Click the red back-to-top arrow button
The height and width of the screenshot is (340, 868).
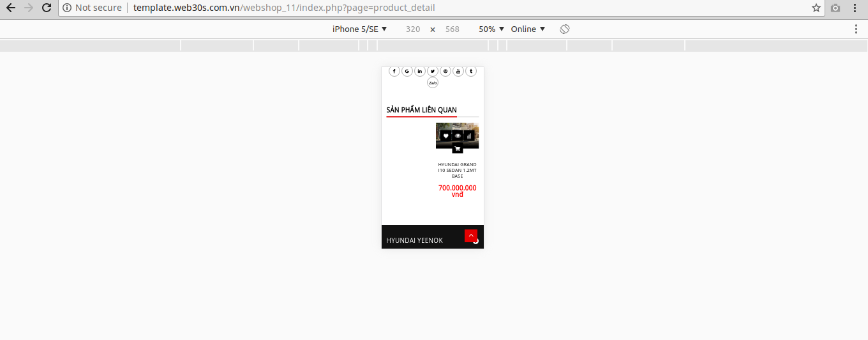(471, 236)
